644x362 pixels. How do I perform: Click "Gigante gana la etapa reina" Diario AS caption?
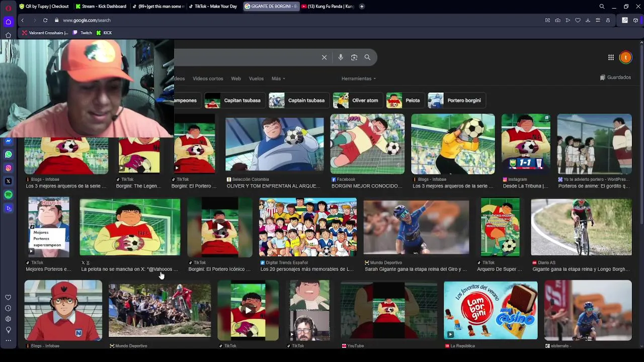click(x=581, y=269)
